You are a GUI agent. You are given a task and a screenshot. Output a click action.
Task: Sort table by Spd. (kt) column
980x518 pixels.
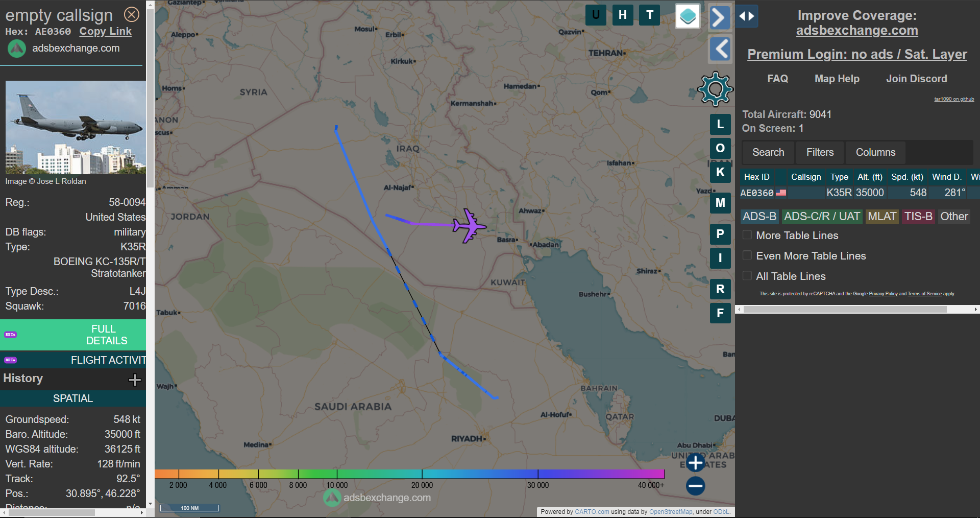[907, 177]
